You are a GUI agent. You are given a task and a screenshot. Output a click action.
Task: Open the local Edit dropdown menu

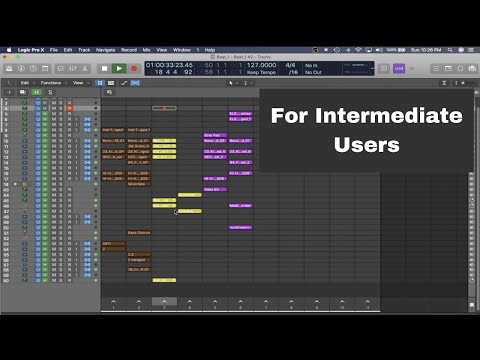pos(25,83)
